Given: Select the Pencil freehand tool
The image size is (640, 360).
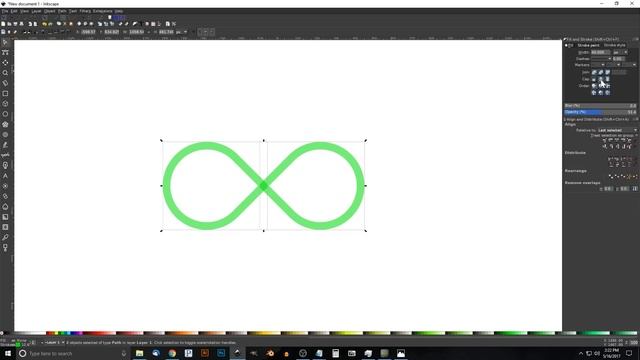Looking at the screenshot, I should tap(5, 145).
